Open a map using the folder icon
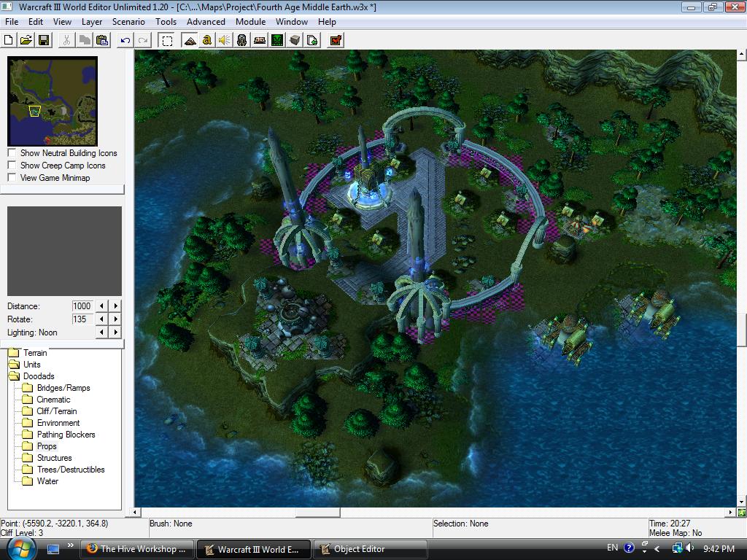This screenshot has height=560, width=747. pyautogui.click(x=26, y=41)
